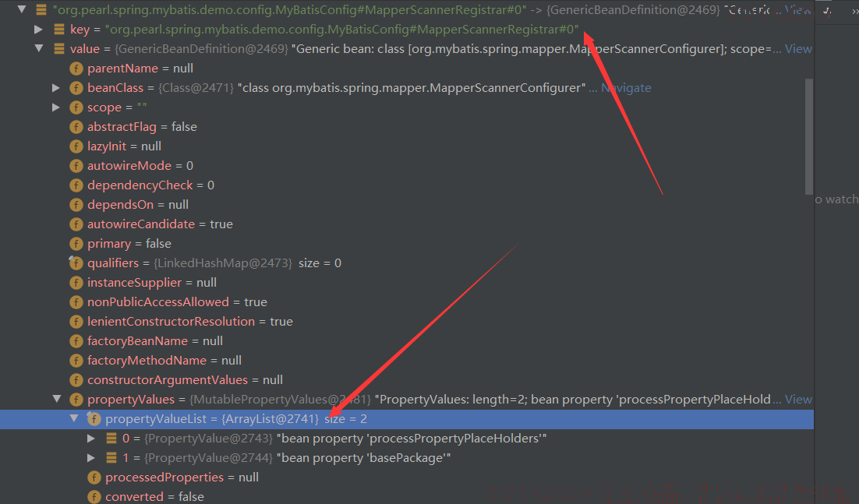The width and height of the screenshot is (859, 504).
Task: Select the dependsOn = null row
Action: pos(406,205)
